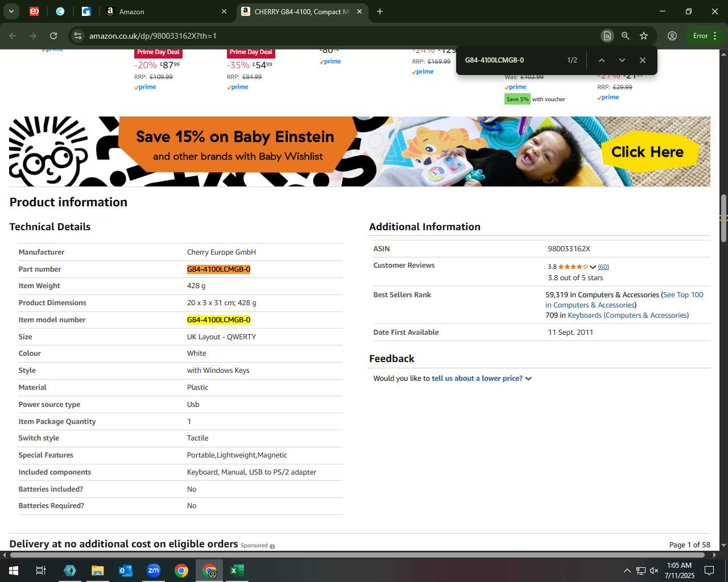728x582 pixels.
Task: Open Zoom from taskbar
Action: click(154, 571)
